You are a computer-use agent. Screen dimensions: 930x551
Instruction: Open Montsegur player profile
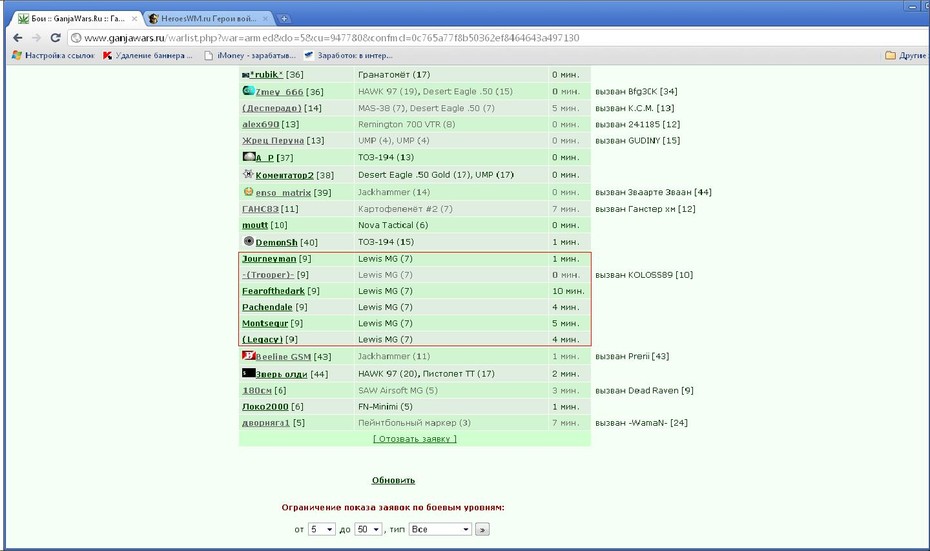coord(265,323)
